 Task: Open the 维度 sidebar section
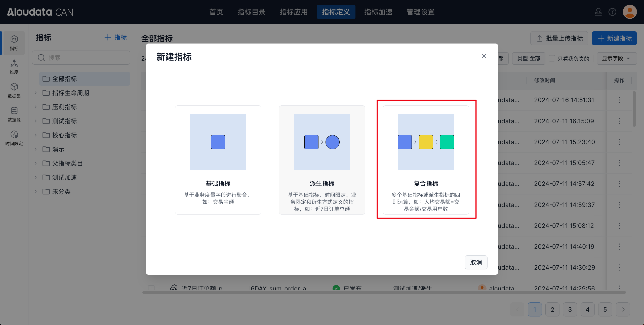[x=14, y=67]
